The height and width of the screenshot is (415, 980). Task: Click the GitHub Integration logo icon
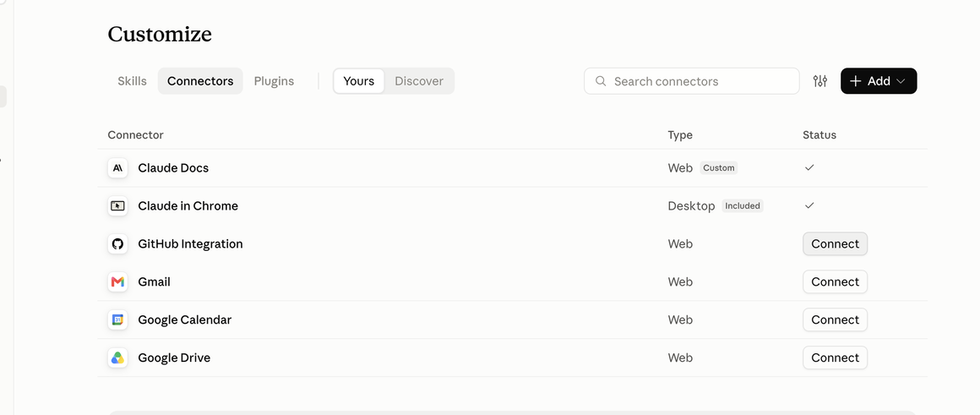point(117,243)
